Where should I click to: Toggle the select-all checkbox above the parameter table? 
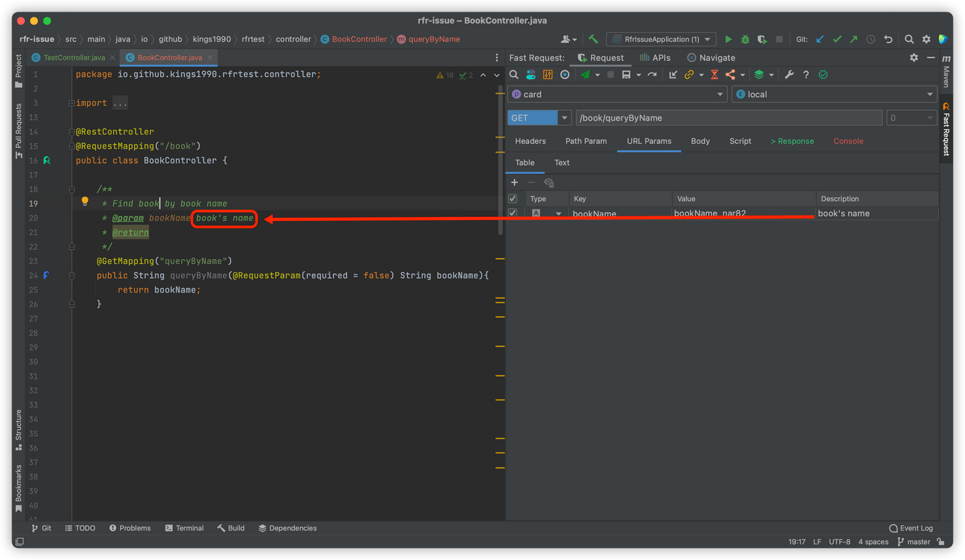pyautogui.click(x=513, y=198)
